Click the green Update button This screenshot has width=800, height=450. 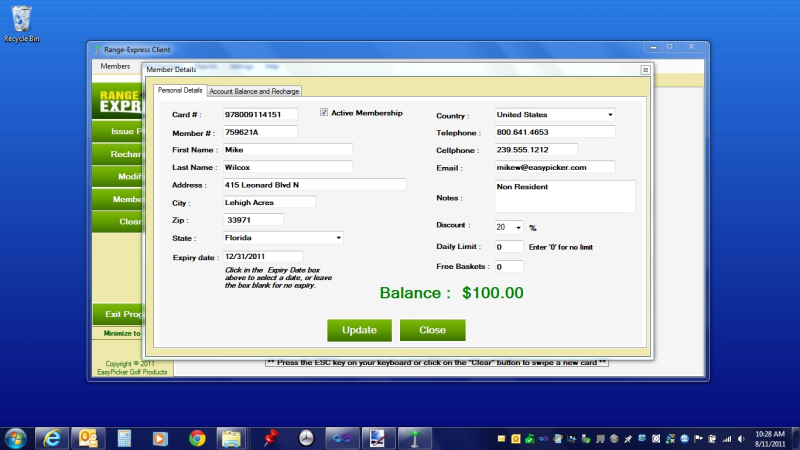[x=359, y=330]
